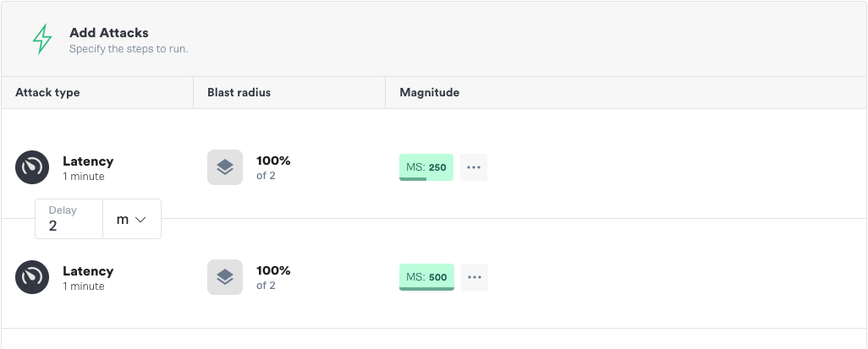The width and height of the screenshot is (868, 349).
Task: Click the first '100% of 2' blast radius text
Action: pyautogui.click(x=273, y=167)
